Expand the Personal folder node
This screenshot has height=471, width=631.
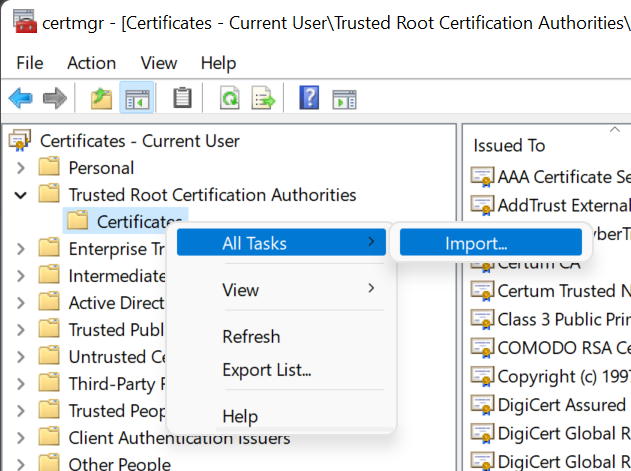tap(21, 168)
